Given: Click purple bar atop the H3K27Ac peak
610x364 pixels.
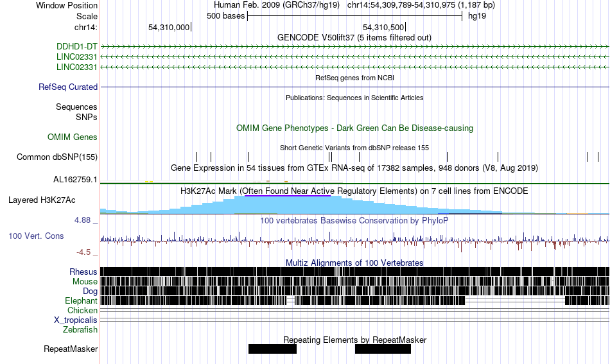Looking at the screenshot, I should 288,196.
